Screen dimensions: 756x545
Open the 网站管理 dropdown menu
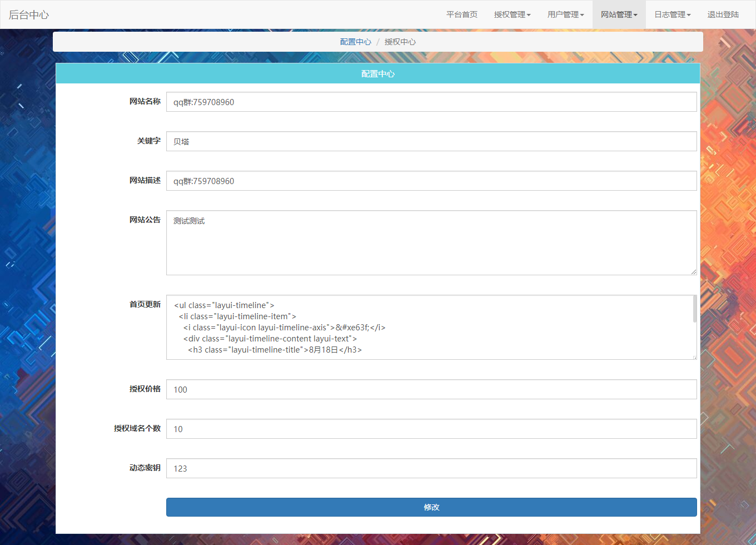pyautogui.click(x=619, y=14)
